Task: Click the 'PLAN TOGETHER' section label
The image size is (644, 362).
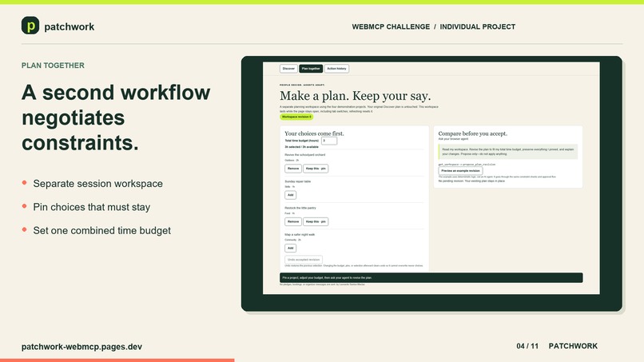Action: [53, 66]
